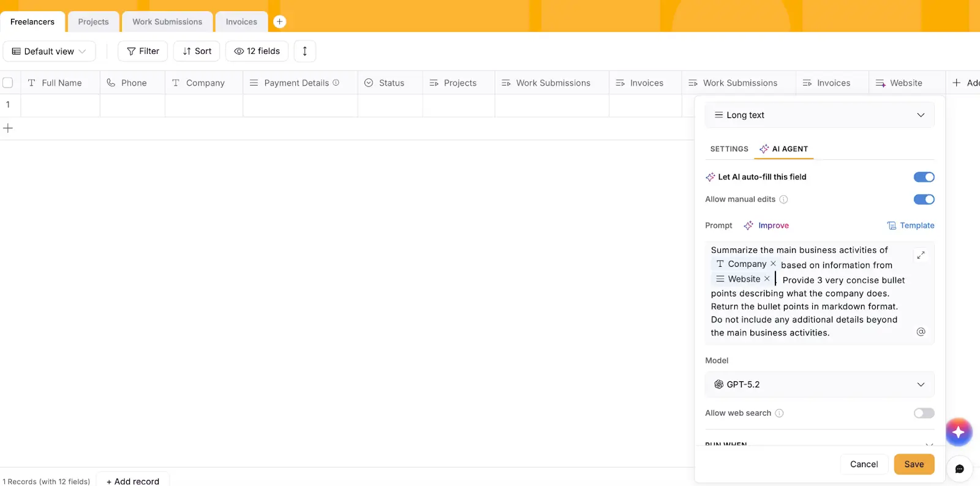The image size is (980, 486).
Task: Switch to the Work Submissions table tab
Action: tap(167, 21)
